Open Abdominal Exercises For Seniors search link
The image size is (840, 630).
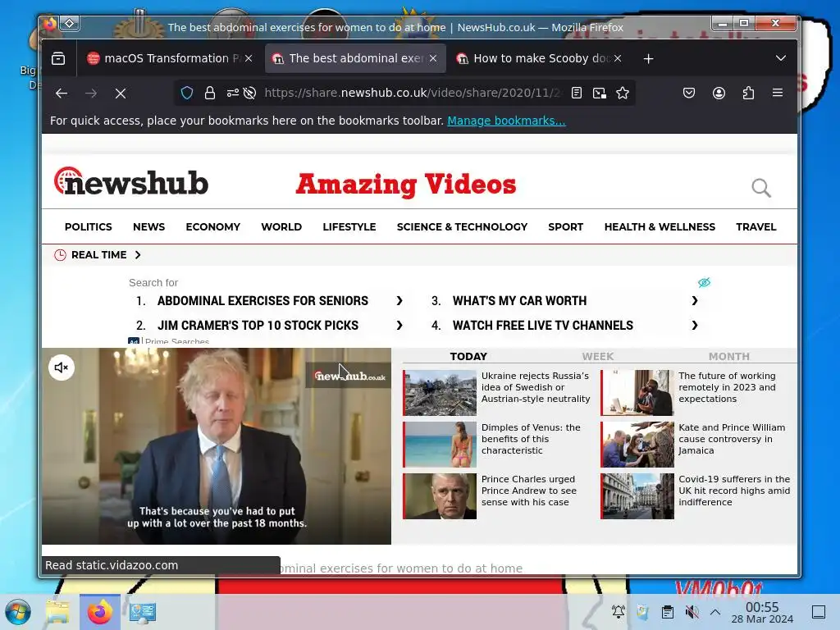pyautogui.click(x=262, y=301)
